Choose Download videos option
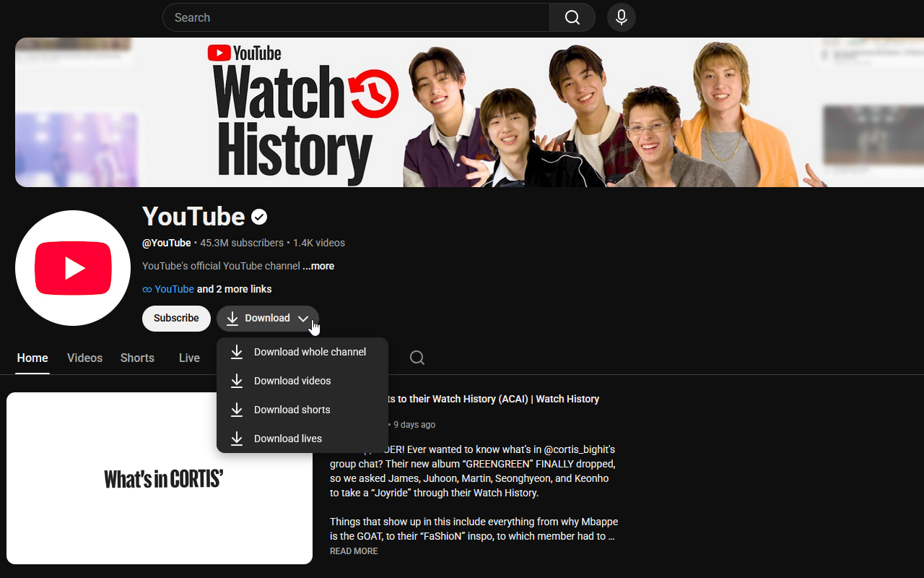 (x=302, y=381)
